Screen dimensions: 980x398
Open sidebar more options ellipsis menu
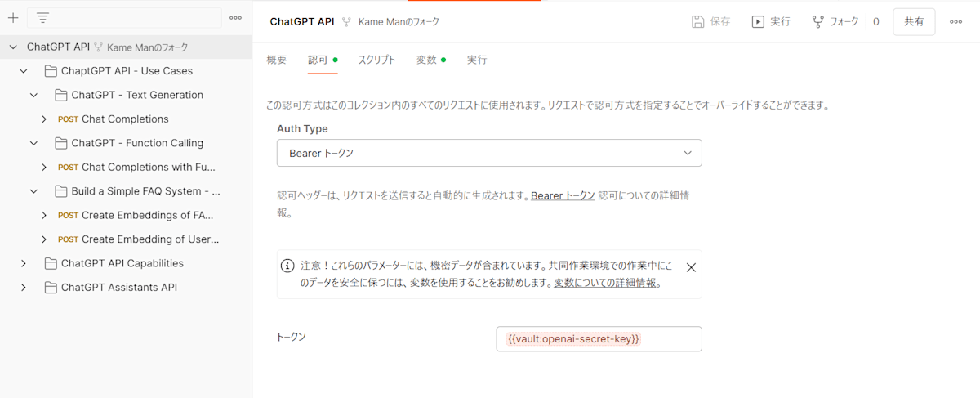(x=235, y=17)
